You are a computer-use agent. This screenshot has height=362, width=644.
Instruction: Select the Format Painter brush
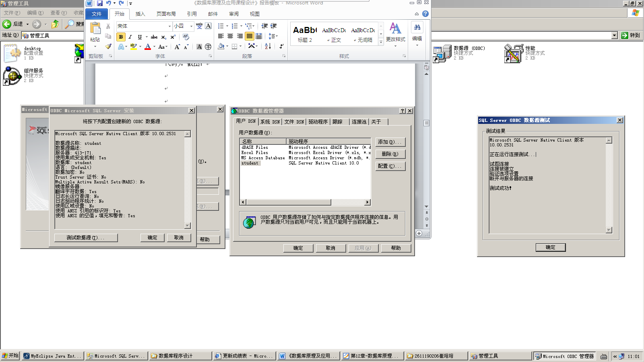[108, 46]
